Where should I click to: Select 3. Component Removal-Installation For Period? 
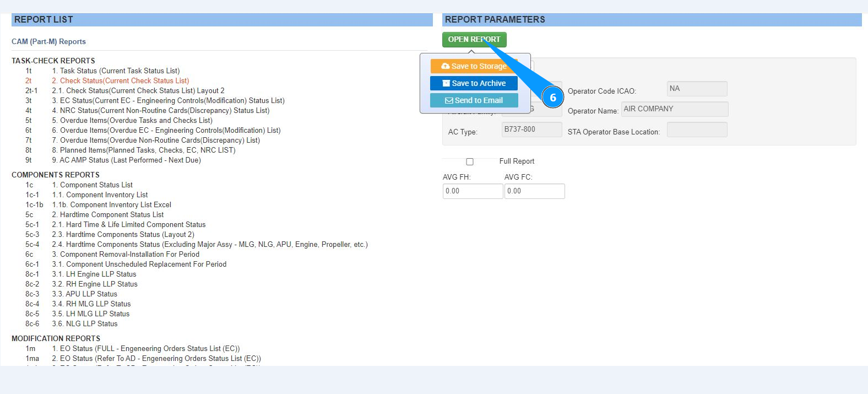126,255
